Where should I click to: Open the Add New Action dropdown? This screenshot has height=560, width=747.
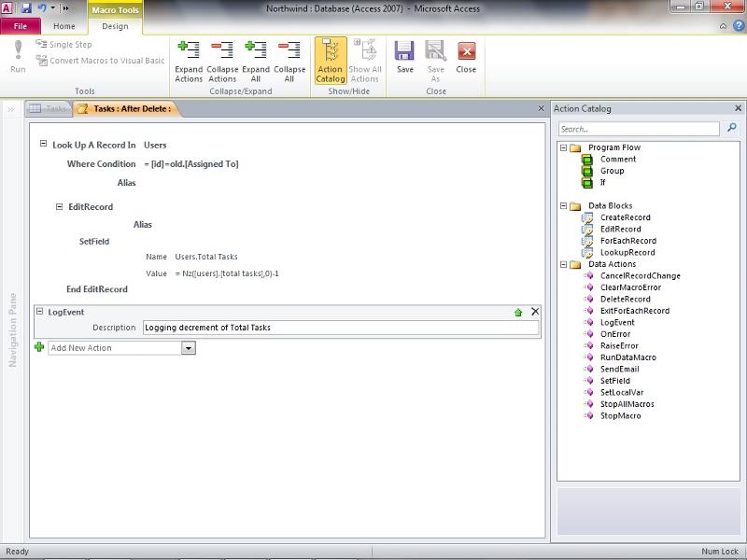pos(189,348)
